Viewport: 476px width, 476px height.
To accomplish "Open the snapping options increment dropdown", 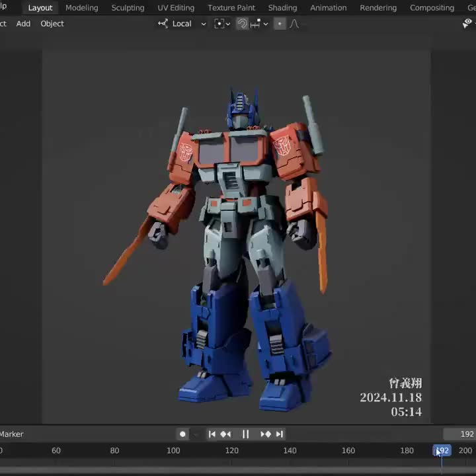I will (x=259, y=24).
